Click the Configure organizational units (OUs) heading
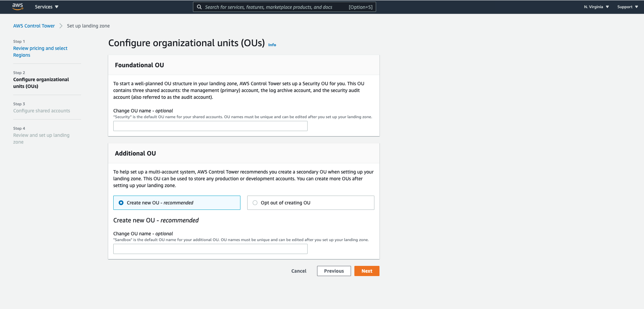The image size is (644, 309). click(x=187, y=43)
